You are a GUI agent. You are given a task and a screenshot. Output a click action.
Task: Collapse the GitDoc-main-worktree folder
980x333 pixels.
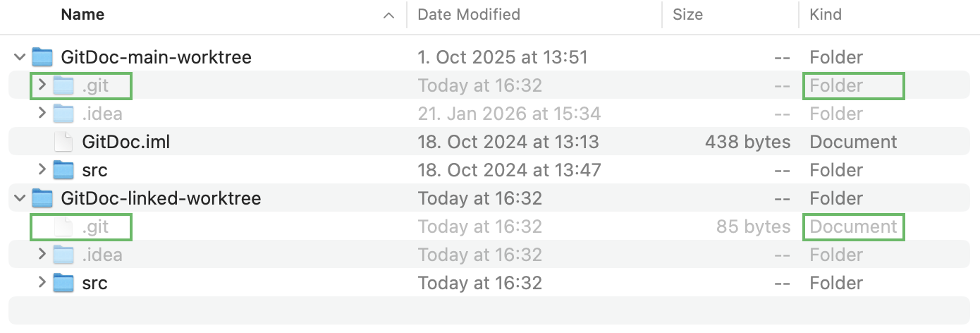pos(20,57)
